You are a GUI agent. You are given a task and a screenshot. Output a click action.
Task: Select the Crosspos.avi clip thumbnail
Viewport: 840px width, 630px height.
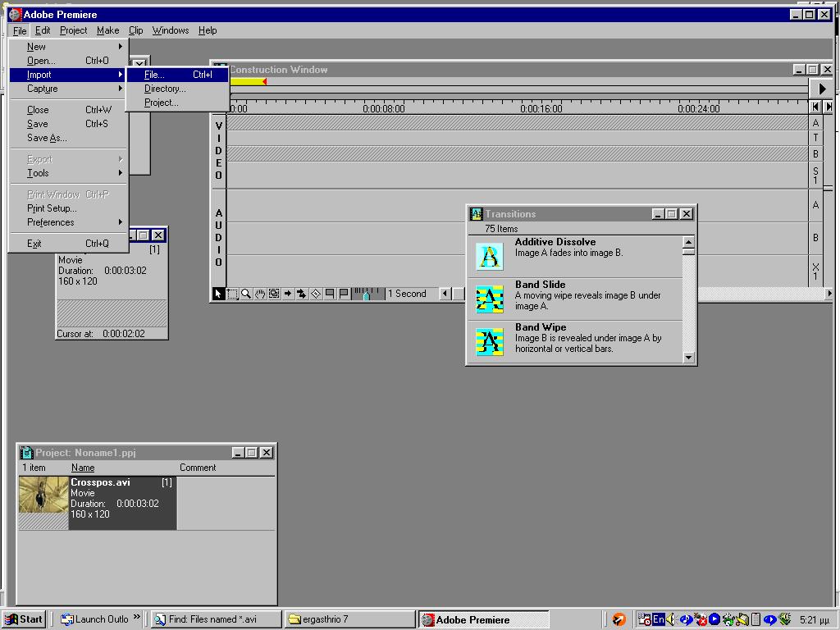(43, 495)
